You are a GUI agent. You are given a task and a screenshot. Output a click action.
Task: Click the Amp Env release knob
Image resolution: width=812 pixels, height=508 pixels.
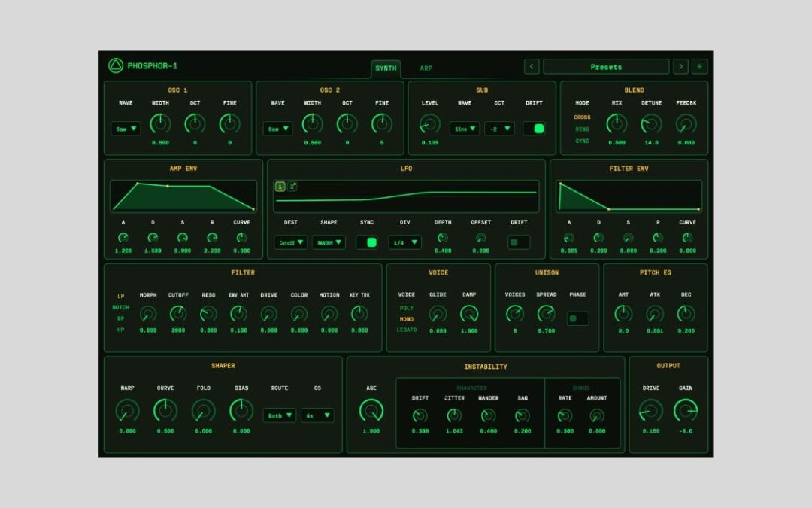click(x=212, y=238)
